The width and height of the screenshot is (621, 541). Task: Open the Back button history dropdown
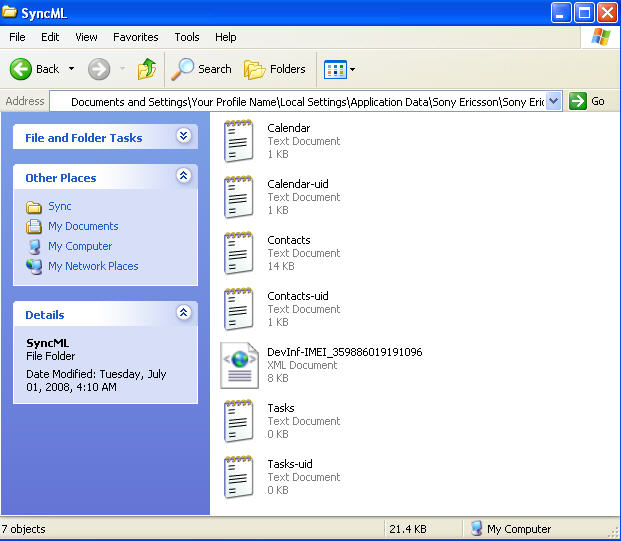(x=71, y=69)
